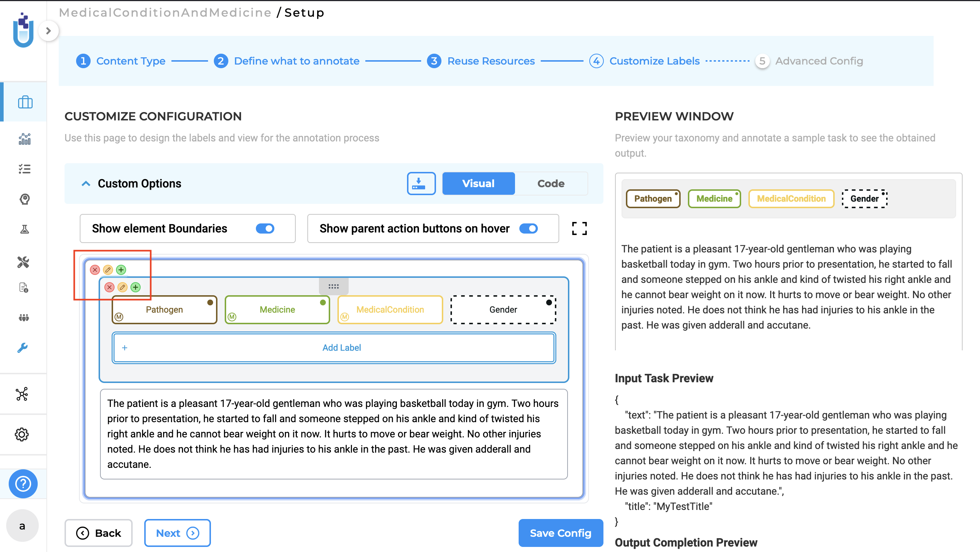
Task: Click the Output Completion Preview heading
Action: pos(686,542)
